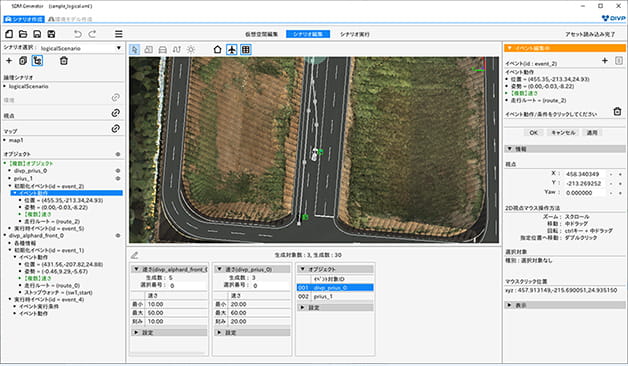628x366 pixels.
Task: Click the trash icon under scenario selector
Action: (x=64, y=61)
